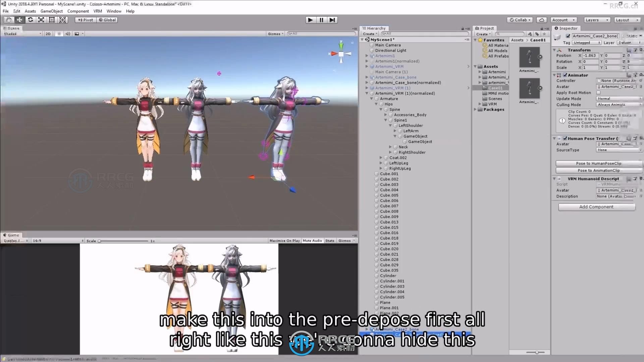
Task: Toggle Human Pose Transfer enabled checkbox
Action: coord(565,138)
